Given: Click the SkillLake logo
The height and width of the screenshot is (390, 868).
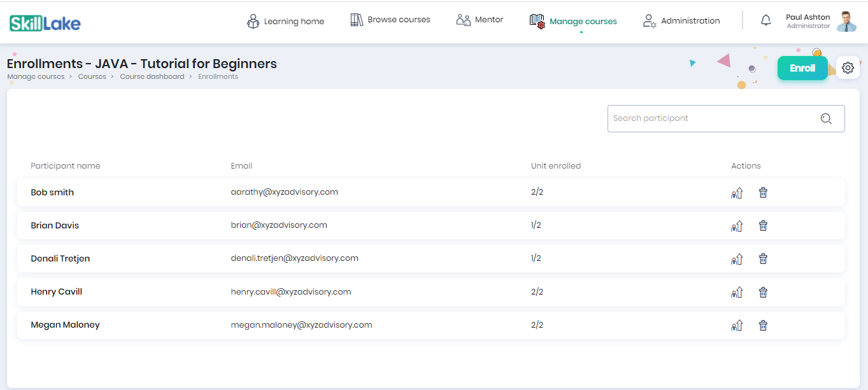Looking at the screenshot, I should 45,24.
